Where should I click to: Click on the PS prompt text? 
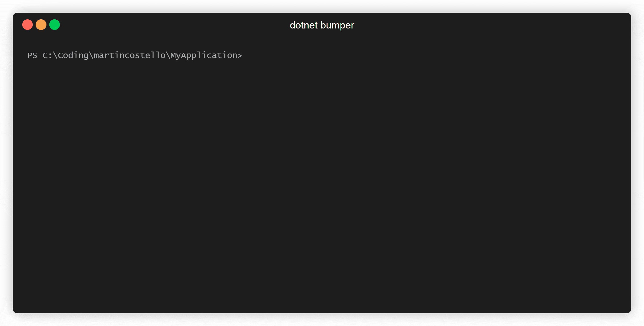click(x=135, y=55)
